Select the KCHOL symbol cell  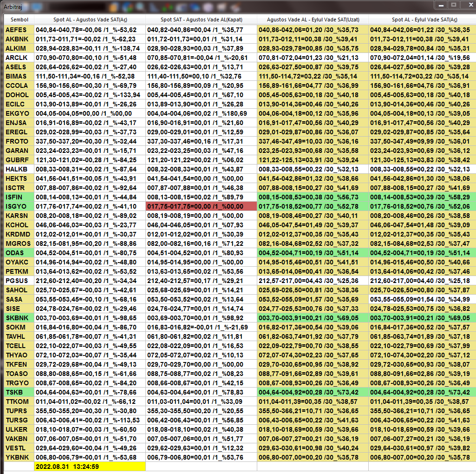19,225
